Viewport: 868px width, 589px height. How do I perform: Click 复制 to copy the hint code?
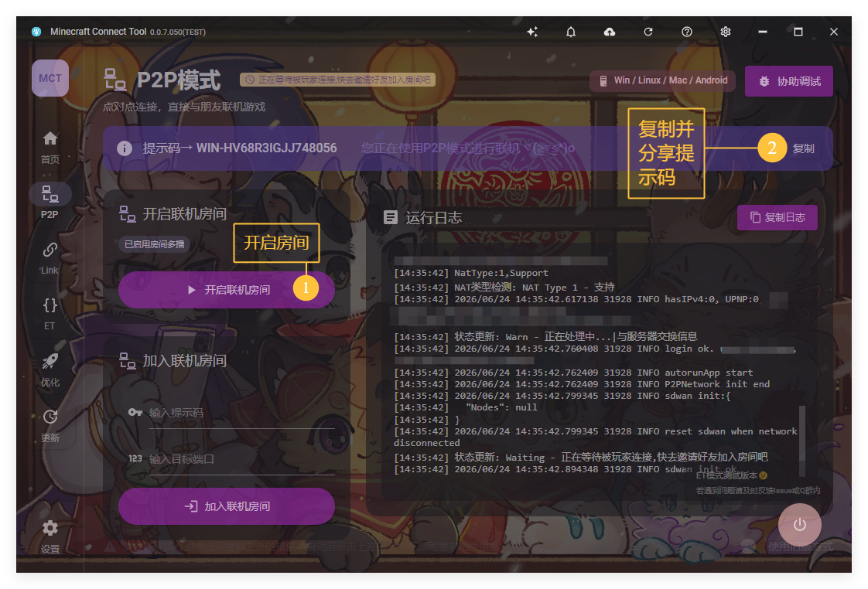tap(803, 148)
